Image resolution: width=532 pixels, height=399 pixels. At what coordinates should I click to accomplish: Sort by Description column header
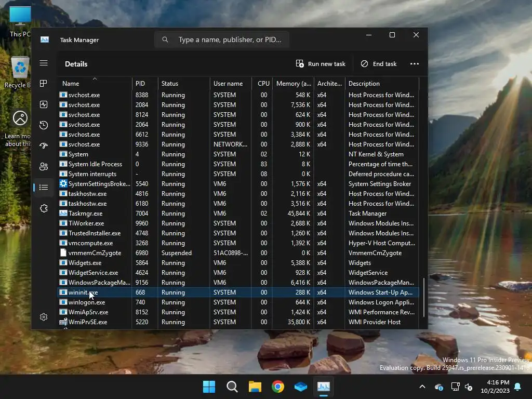pyautogui.click(x=382, y=84)
